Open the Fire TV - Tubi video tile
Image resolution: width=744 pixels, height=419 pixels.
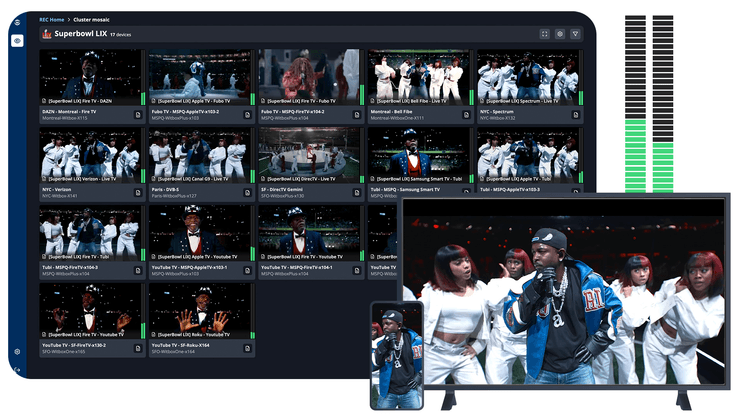90,233
